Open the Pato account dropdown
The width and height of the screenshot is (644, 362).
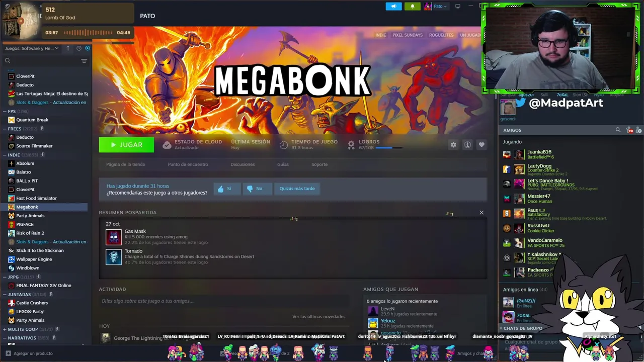(x=436, y=6)
